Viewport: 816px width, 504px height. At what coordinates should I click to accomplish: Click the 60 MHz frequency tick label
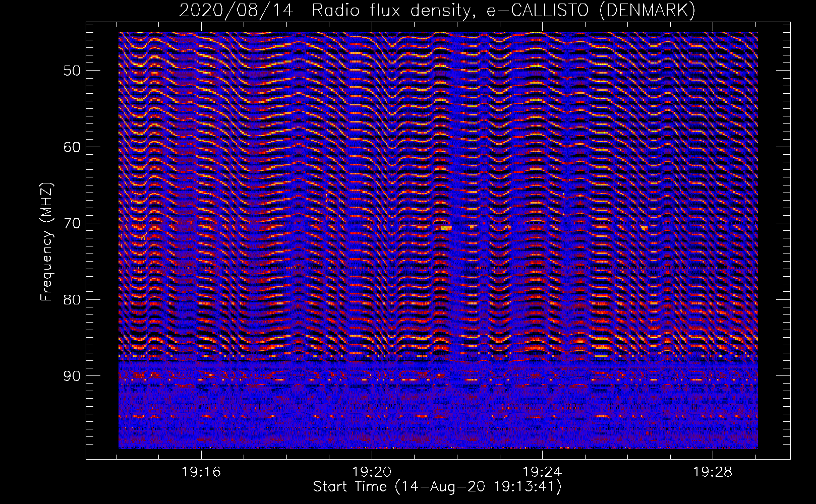tap(71, 147)
